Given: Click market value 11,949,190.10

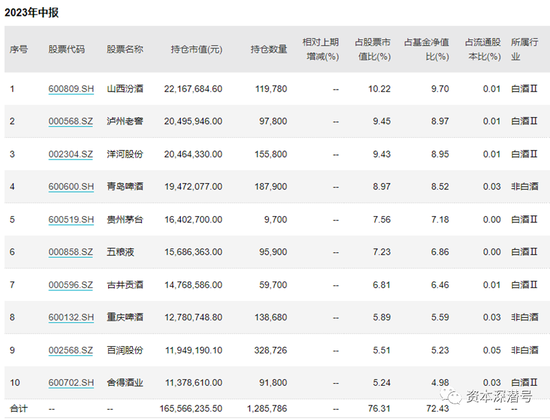Looking at the screenshot, I should [194, 350].
